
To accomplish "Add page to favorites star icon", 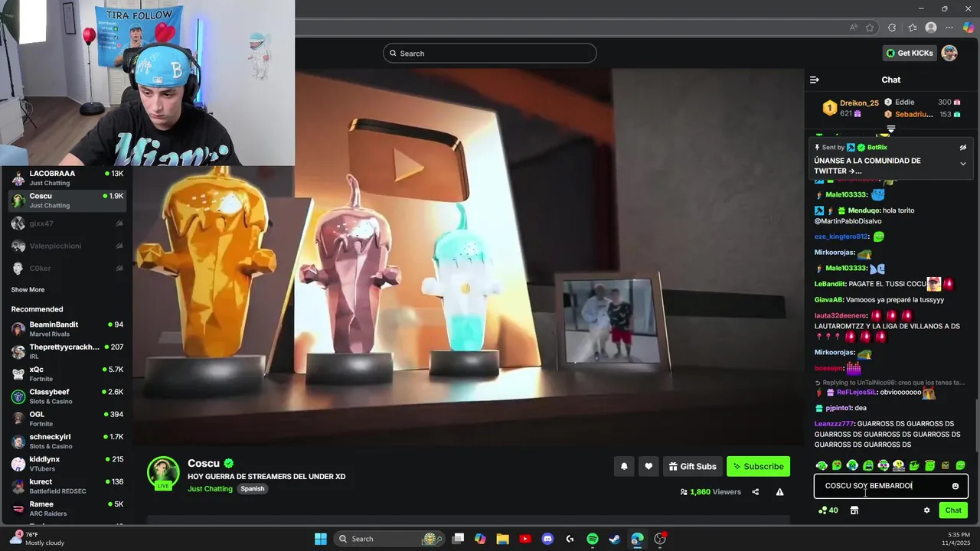I will pos(870,28).
